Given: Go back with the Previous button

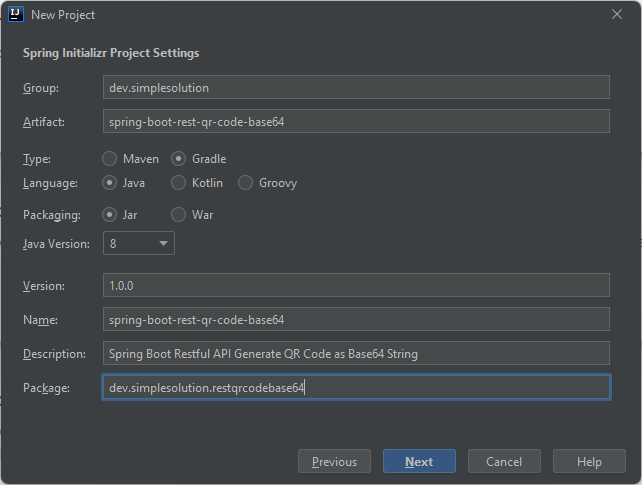Looking at the screenshot, I should (334, 461).
